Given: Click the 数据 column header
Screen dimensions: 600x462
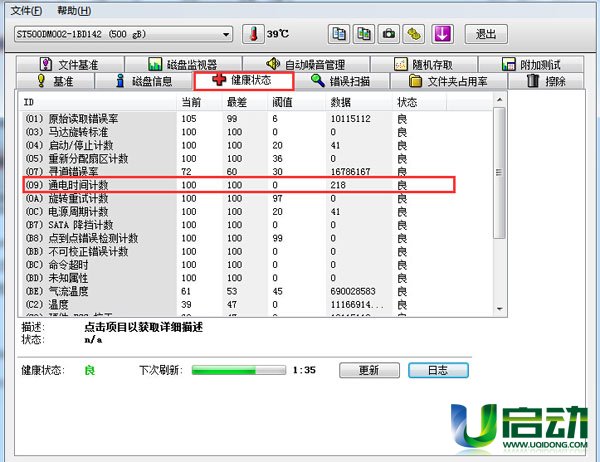Looking at the screenshot, I should point(359,102).
